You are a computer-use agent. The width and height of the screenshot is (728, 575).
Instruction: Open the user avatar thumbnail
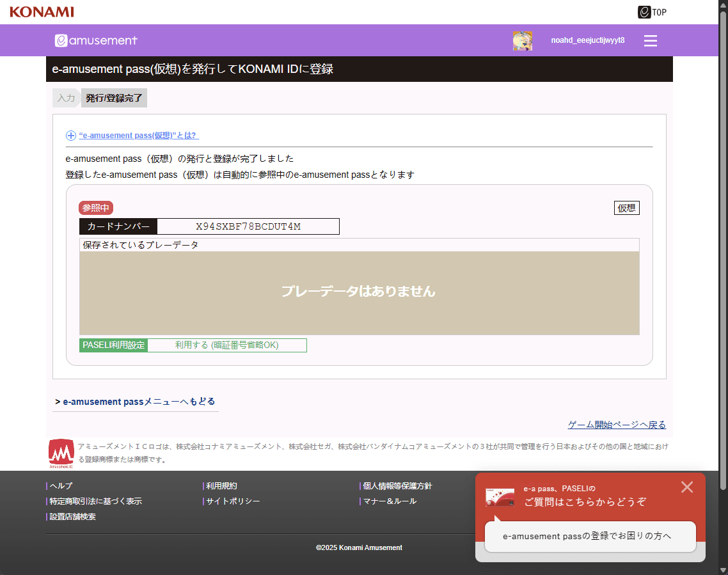522,40
